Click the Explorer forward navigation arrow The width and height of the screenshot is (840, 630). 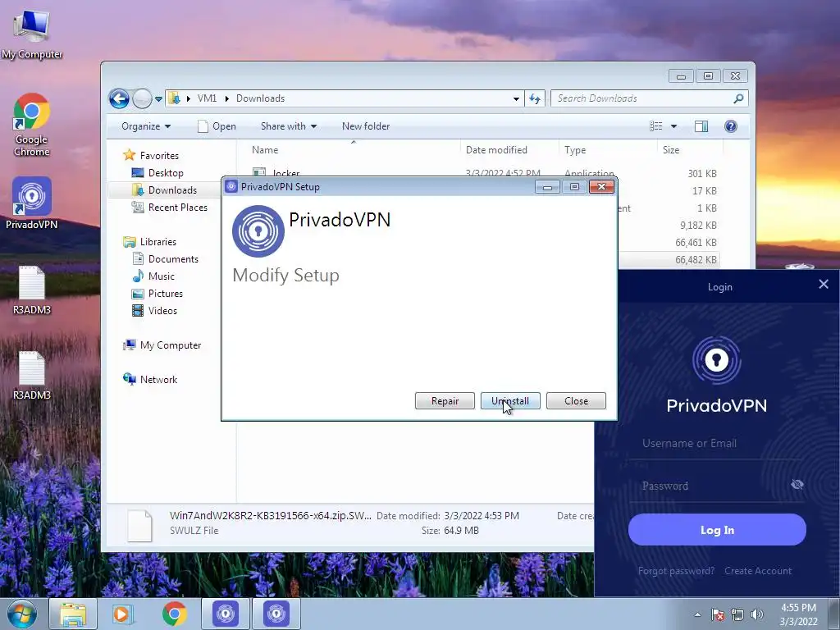[x=142, y=98]
